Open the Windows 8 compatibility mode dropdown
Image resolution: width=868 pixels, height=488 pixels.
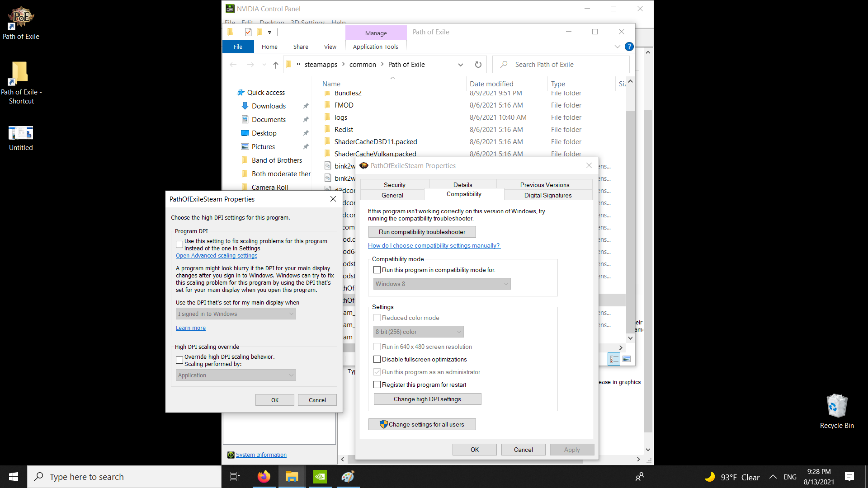coord(442,284)
